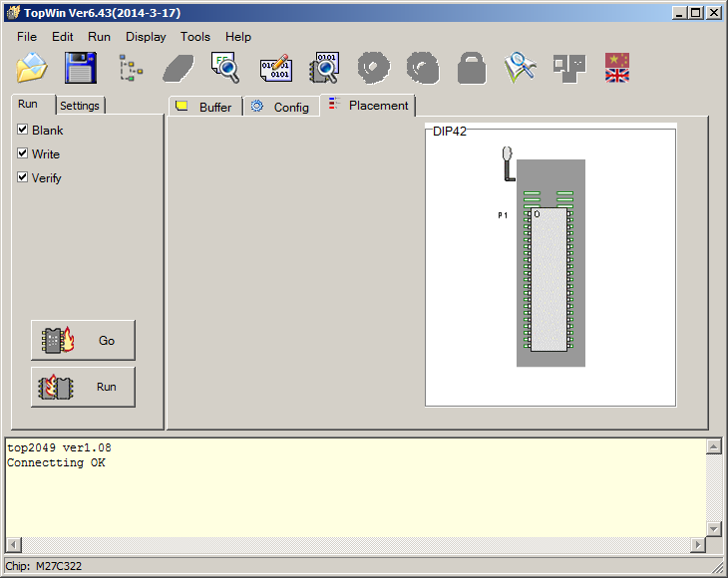Click the edit buffer pencil icon
The width and height of the screenshot is (728, 578).
point(275,68)
